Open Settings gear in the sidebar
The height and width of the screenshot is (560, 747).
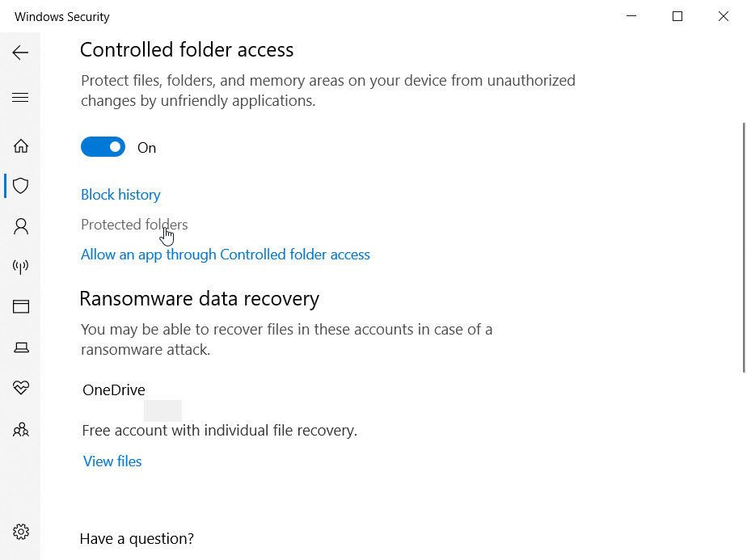[x=21, y=532]
